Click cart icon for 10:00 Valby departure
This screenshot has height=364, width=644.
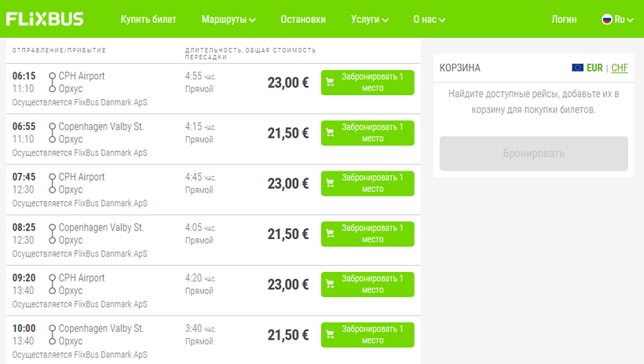[x=331, y=335]
